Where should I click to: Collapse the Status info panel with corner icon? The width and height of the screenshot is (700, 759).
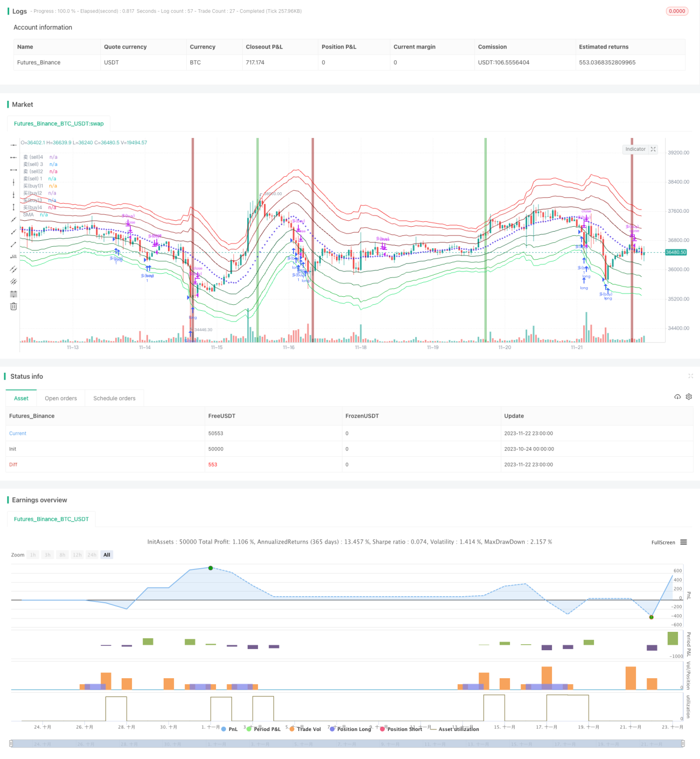pyautogui.click(x=690, y=376)
